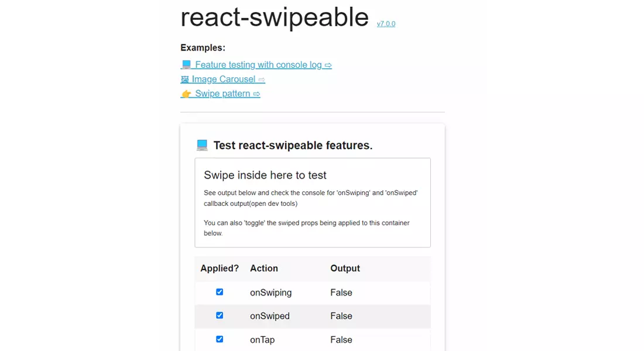644x351 pixels.
Task: Click the laptop icon next to Test react-swipeable features
Action: 202,145
